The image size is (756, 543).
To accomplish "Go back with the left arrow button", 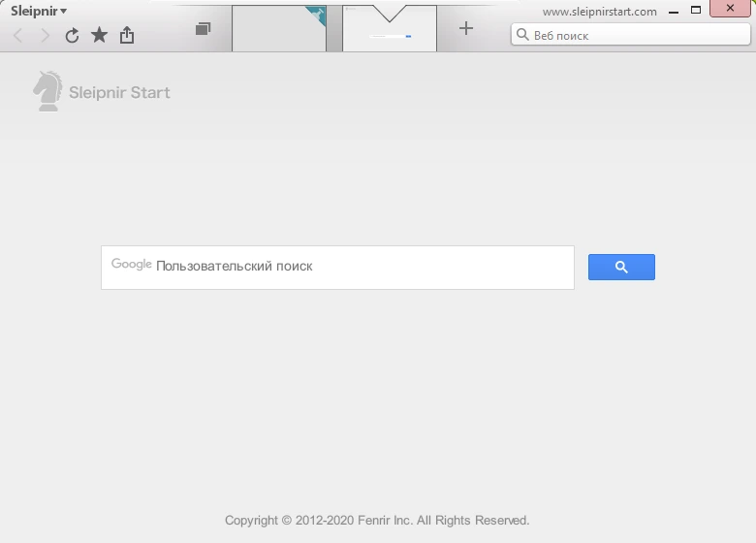I will tap(17, 35).
